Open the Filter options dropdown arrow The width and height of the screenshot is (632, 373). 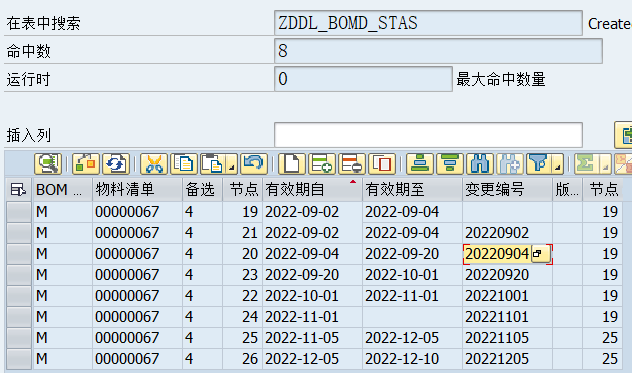tap(557, 164)
